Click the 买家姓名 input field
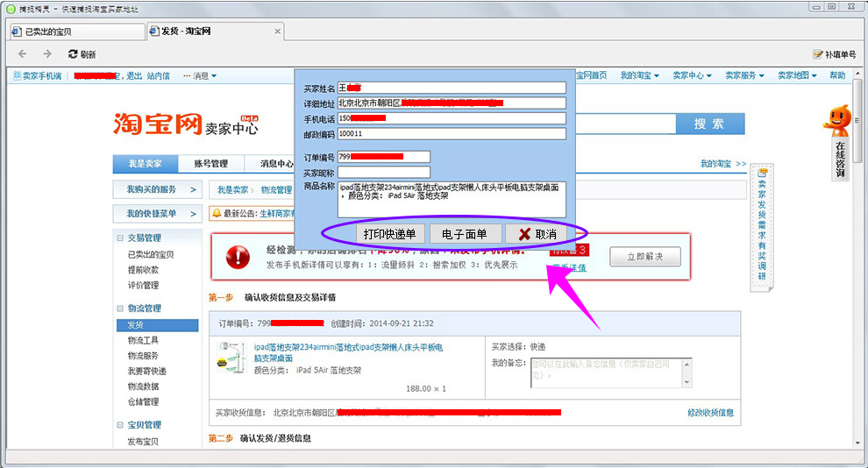The height and width of the screenshot is (468, 868). point(452,88)
